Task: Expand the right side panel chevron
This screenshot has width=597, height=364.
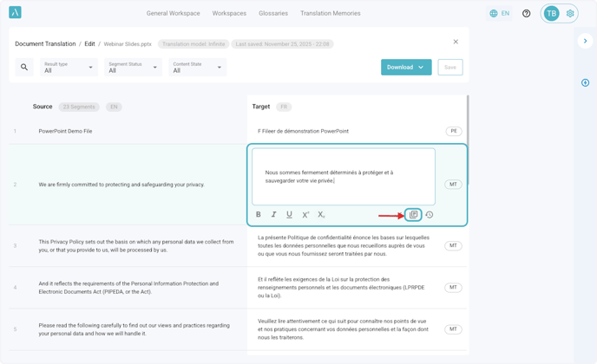Action: pyautogui.click(x=586, y=41)
